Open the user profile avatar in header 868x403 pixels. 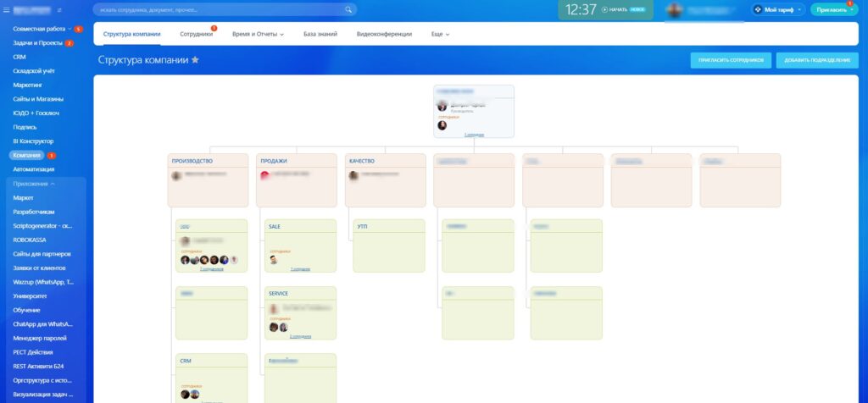pos(674,10)
